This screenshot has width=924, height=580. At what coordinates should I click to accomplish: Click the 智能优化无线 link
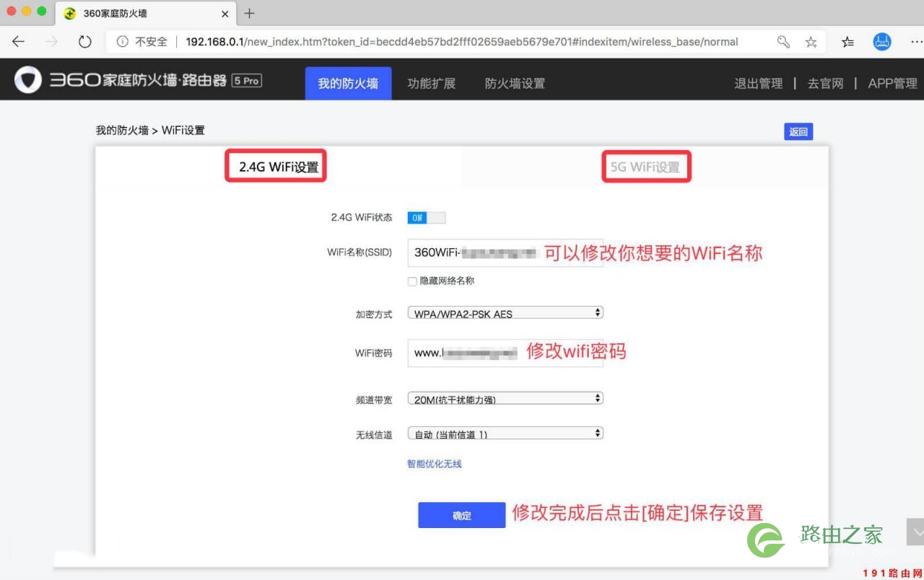click(x=435, y=464)
